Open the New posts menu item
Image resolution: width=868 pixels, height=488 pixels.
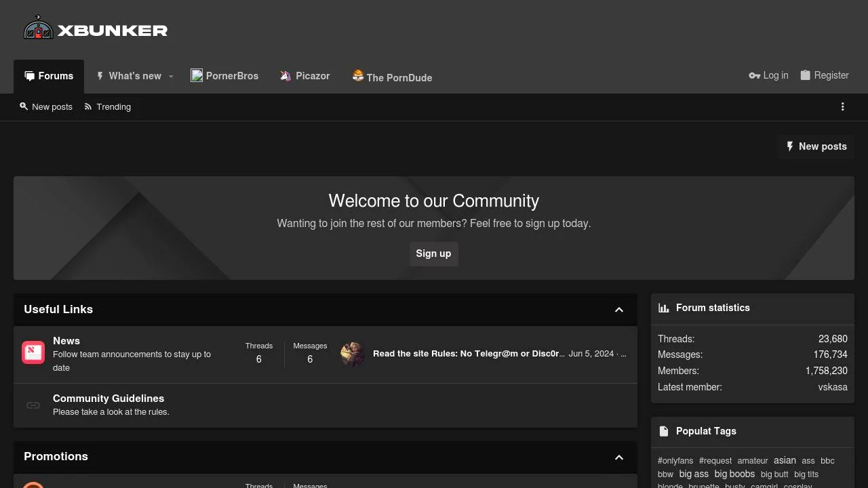[x=46, y=106]
